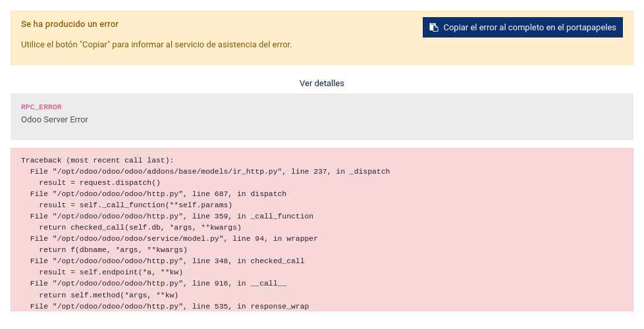The height and width of the screenshot is (329, 644).
Task: Click the 'return checked_call(self.db' line
Action: [140, 227]
